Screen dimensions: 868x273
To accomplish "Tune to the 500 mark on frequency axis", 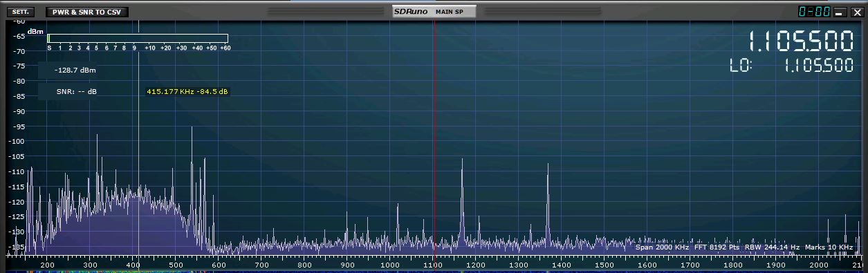I will tap(176, 265).
